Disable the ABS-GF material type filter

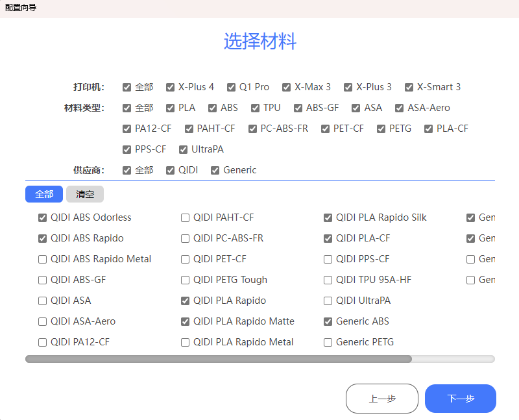tap(298, 108)
